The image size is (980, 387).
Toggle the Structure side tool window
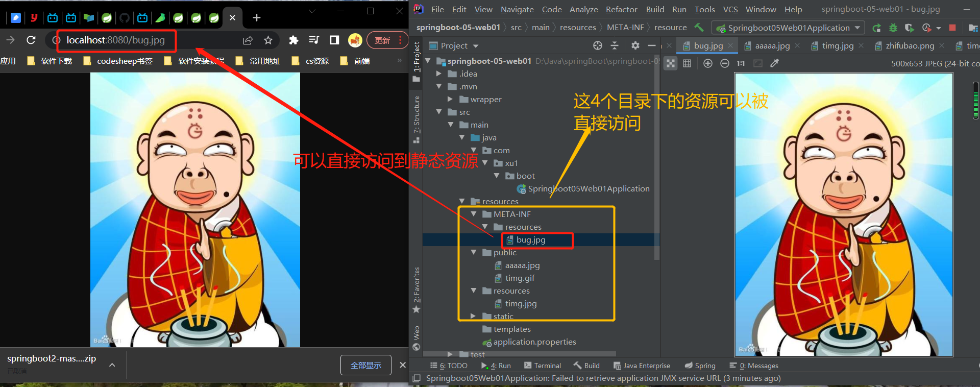pyautogui.click(x=416, y=120)
